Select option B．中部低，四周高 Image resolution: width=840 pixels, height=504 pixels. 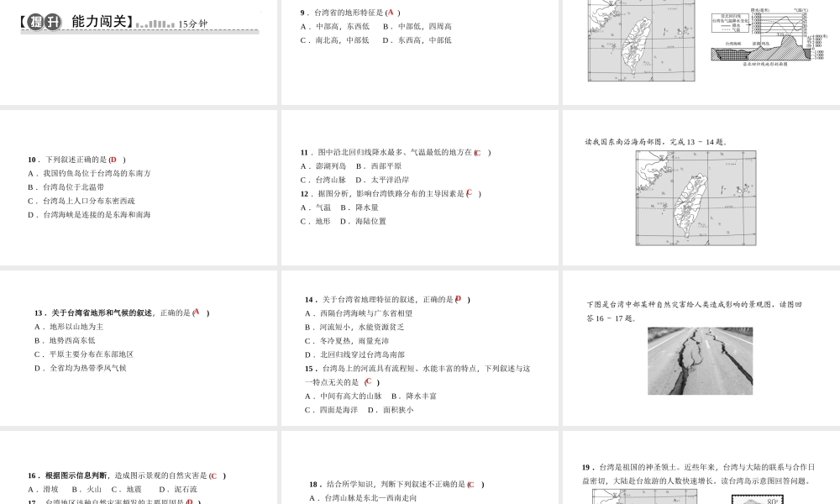click(417, 26)
